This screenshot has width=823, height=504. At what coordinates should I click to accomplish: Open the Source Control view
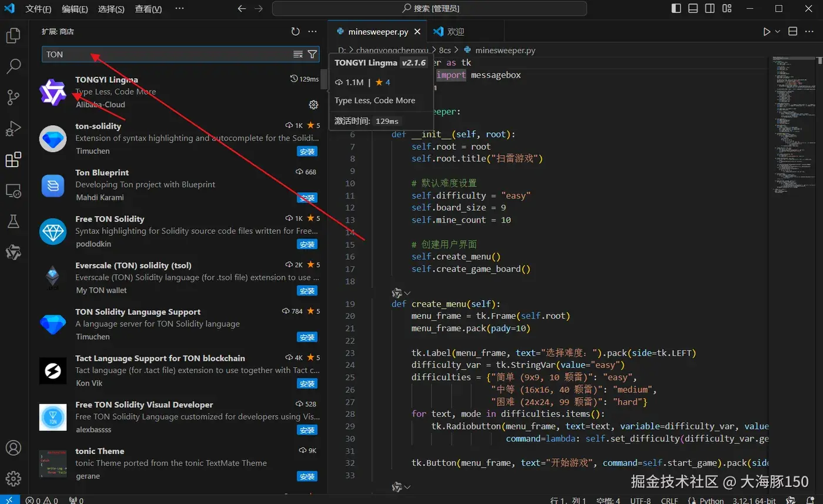coord(13,98)
